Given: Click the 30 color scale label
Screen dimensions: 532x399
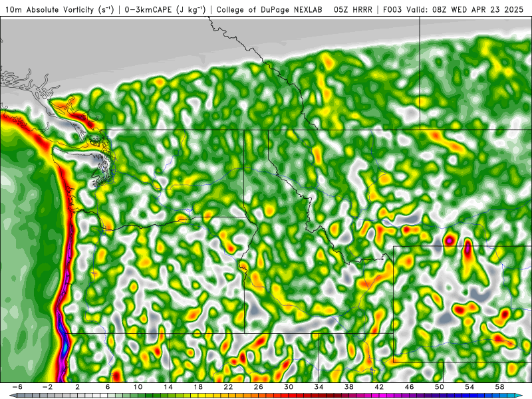Looking at the screenshot, I should pos(289,387).
